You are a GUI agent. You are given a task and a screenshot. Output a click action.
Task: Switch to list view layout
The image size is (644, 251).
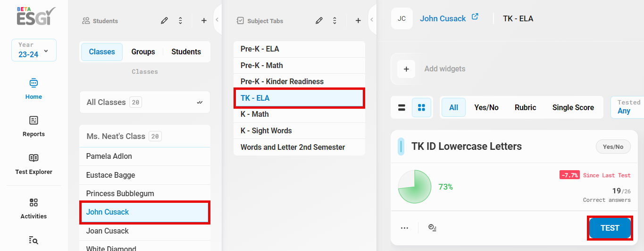(x=402, y=108)
